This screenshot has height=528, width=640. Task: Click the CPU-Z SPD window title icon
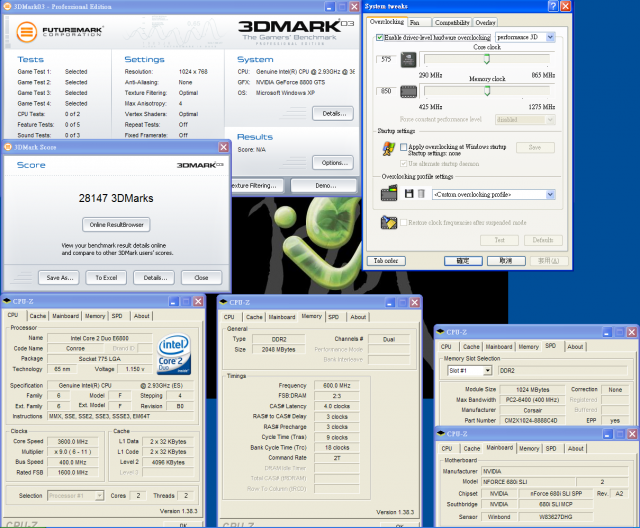coord(440,332)
